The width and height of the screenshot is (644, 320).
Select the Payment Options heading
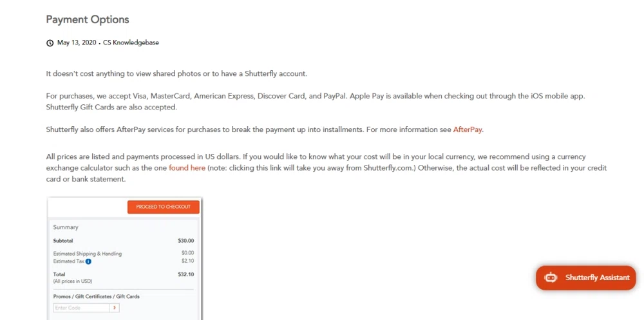click(x=88, y=19)
